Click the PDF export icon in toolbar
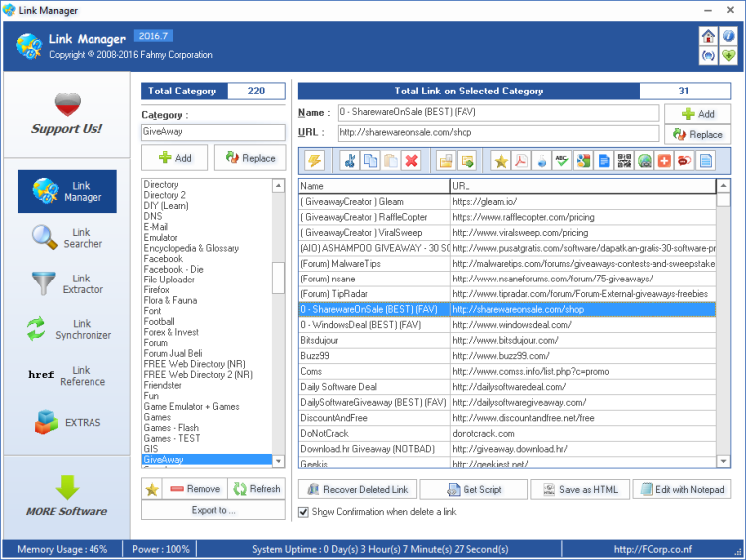 521,160
